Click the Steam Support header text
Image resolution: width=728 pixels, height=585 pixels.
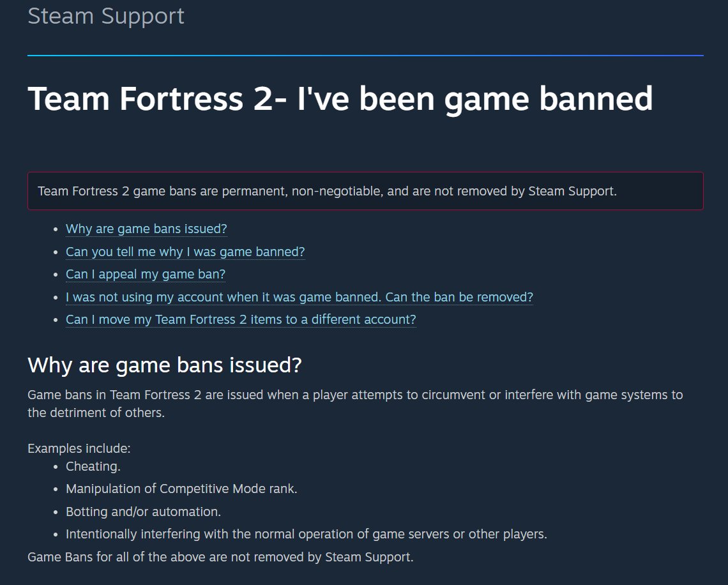point(106,16)
